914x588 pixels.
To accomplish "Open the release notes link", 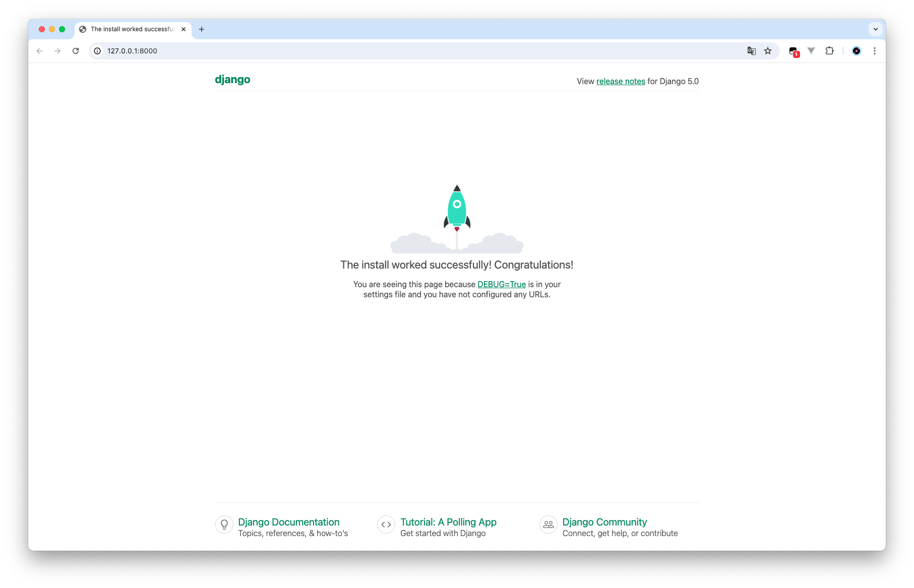I will coord(621,81).
